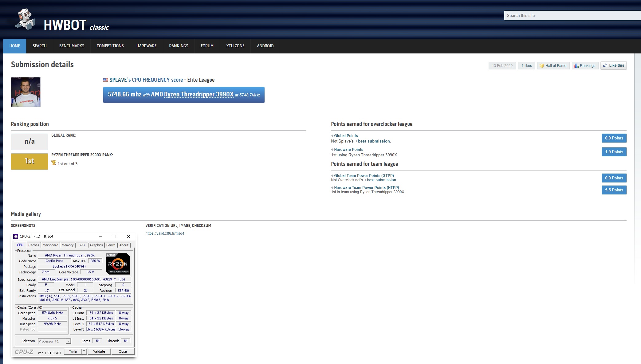The width and height of the screenshot is (641, 364).
Task: Open the BENCHMARKS navigation menu
Action: (x=72, y=46)
